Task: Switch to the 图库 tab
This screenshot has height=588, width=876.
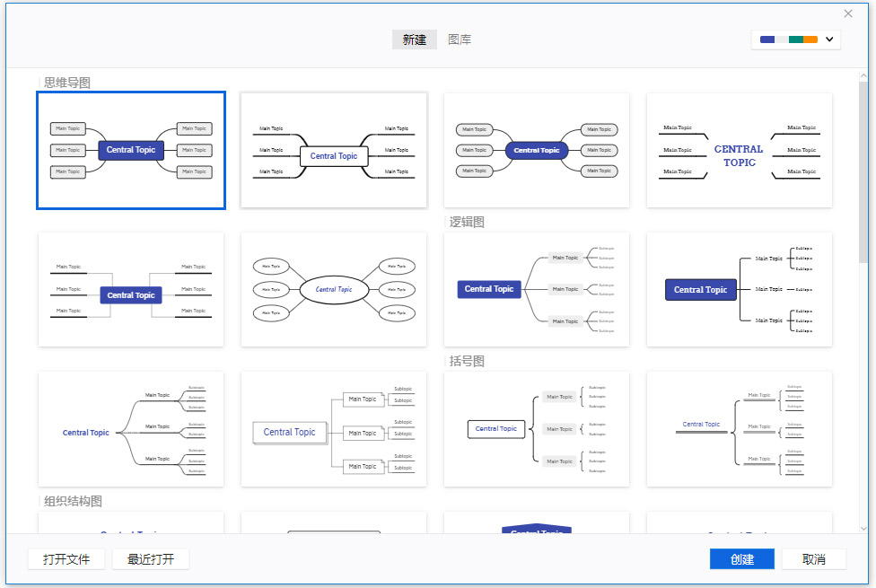Action: (x=460, y=39)
